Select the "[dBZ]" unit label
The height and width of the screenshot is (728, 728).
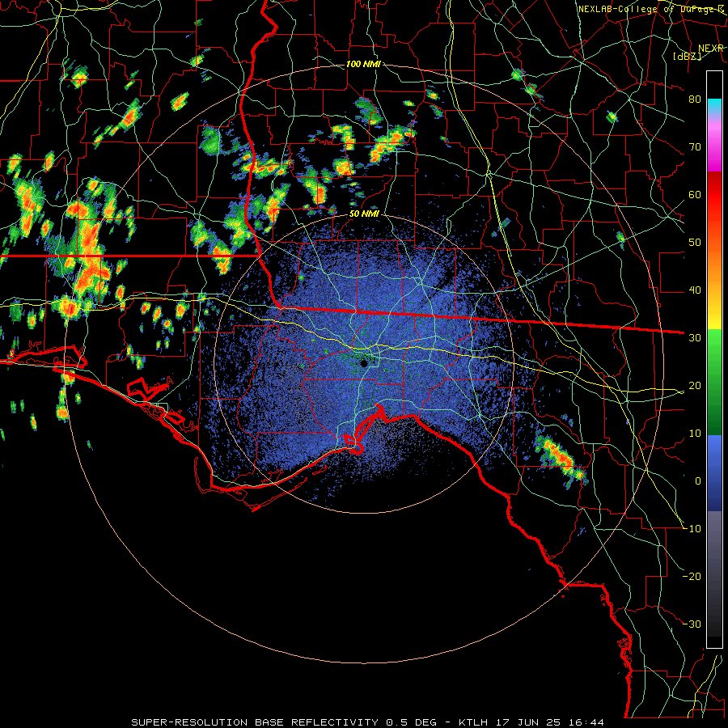tap(687, 56)
